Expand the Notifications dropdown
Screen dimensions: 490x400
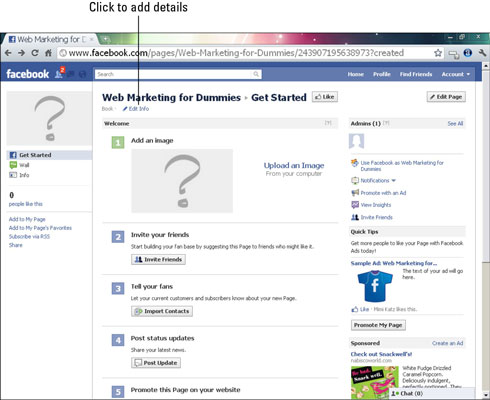374,180
